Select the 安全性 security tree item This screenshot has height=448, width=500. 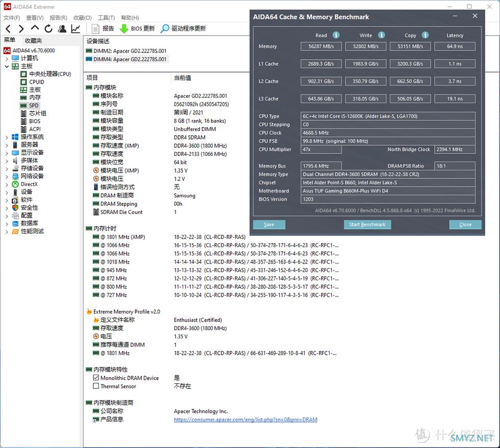coord(25,208)
